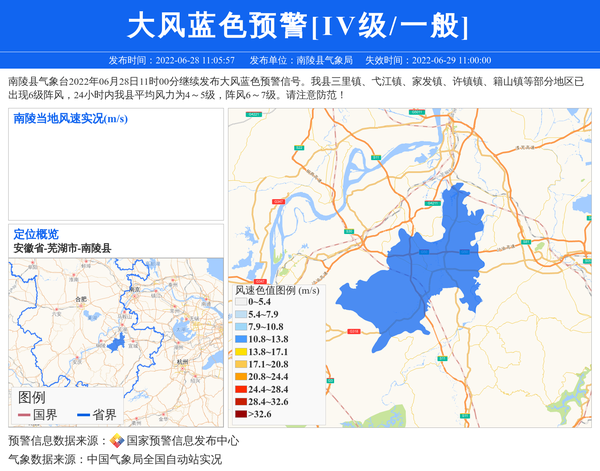Click the 大风蓝色预警 title banner
Screen dimensions: 600x471
click(x=299, y=25)
